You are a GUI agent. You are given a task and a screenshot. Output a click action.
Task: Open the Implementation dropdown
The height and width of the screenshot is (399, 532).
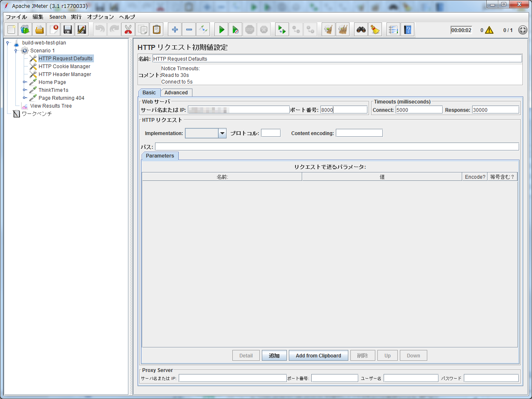(222, 133)
